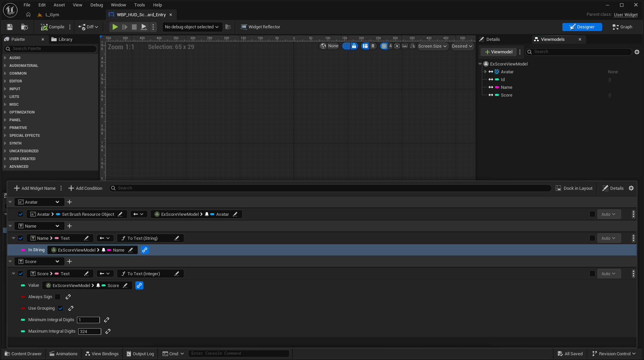Click the blue link icon on In String row
The height and width of the screenshot is (360, 644).
145,250
